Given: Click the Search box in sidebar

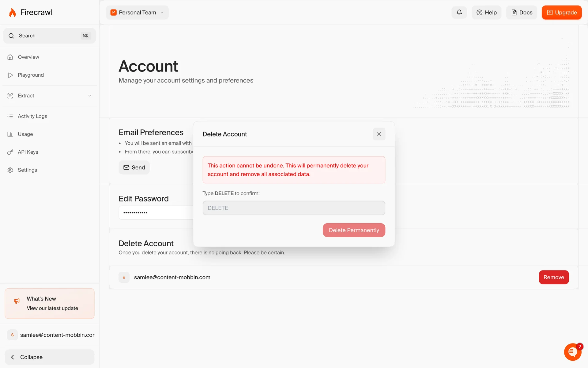Looking at the screenshot, I should (50, 36).
